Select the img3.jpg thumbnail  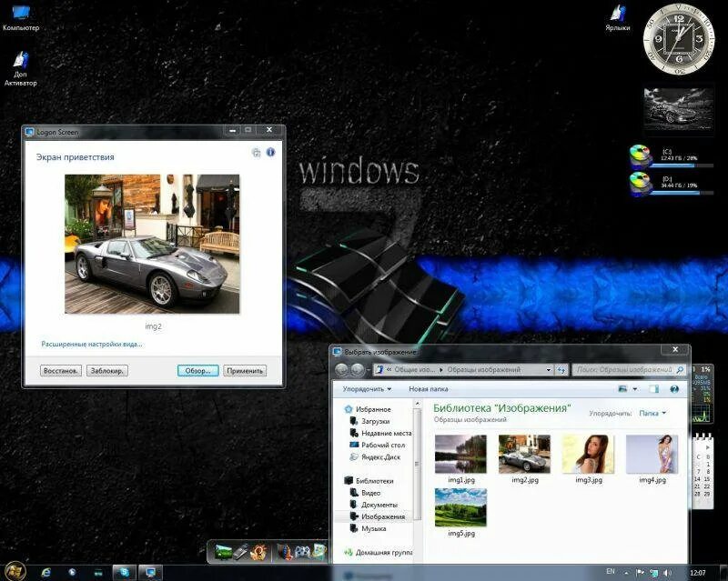click(588, 455)
